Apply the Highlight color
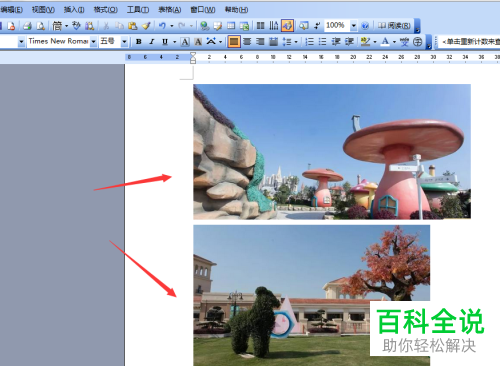The height and width of the screenshot is (366, 500). 365,42
